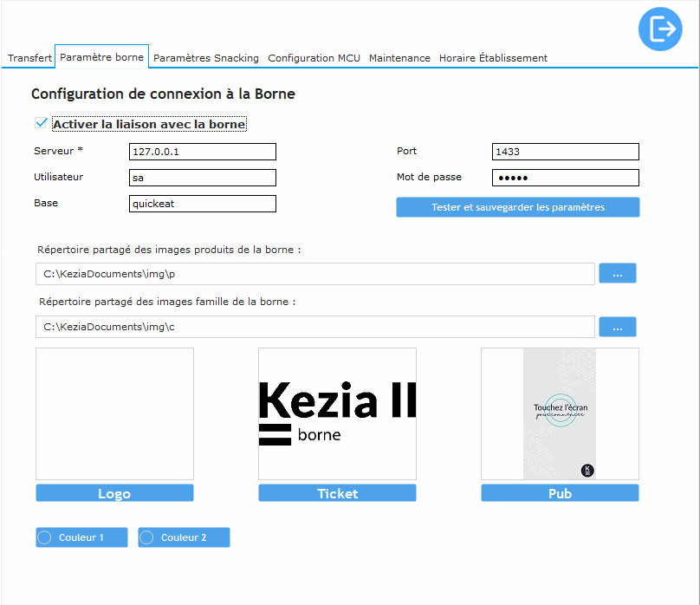
Task: Click the Serveur input field
Action: tap(202, 152)
